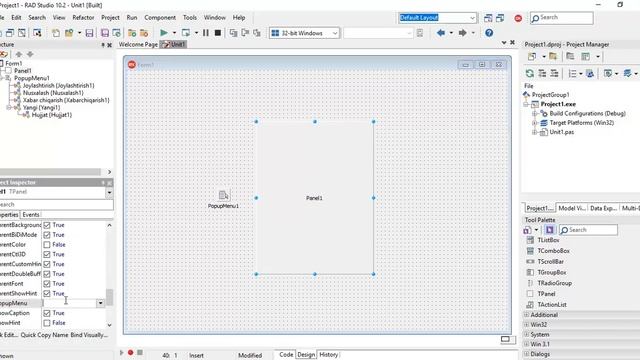Select the PopupMenu1 component on the form
This screenshot has width=640, height=360.
[223, 196]
